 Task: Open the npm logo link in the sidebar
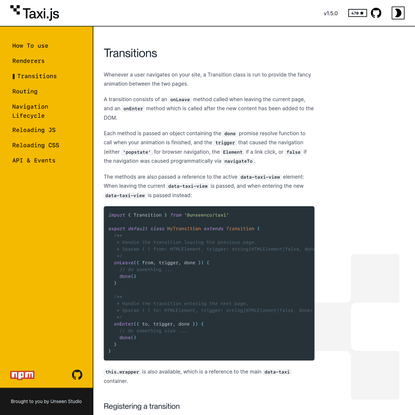coord(22,375)
